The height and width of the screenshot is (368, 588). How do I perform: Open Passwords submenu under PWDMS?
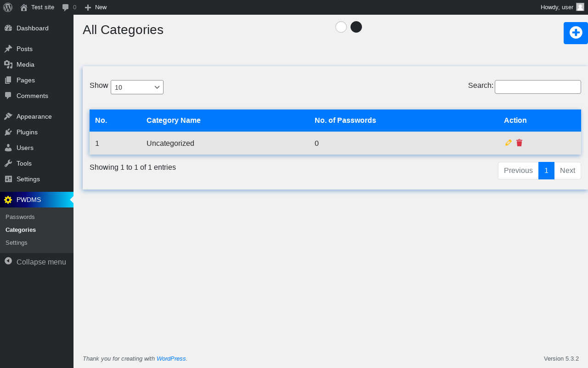pos(20,217)
